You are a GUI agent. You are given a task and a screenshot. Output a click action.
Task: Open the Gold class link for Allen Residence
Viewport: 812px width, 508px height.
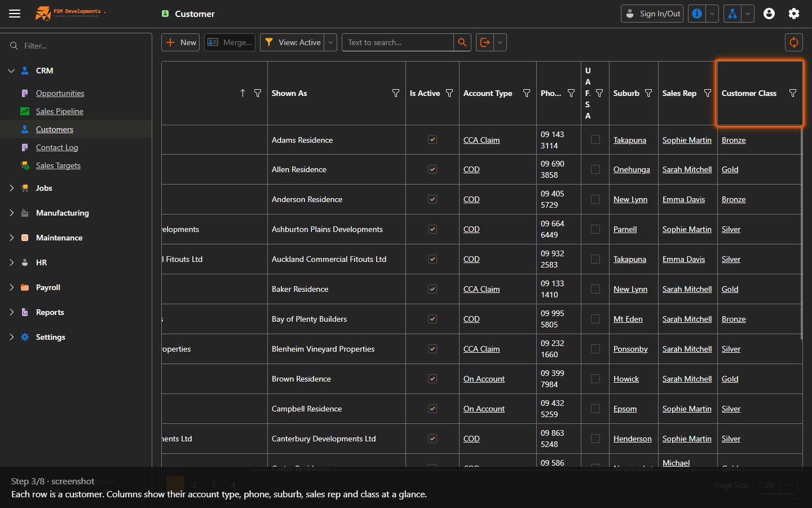[x=730, y=169]
